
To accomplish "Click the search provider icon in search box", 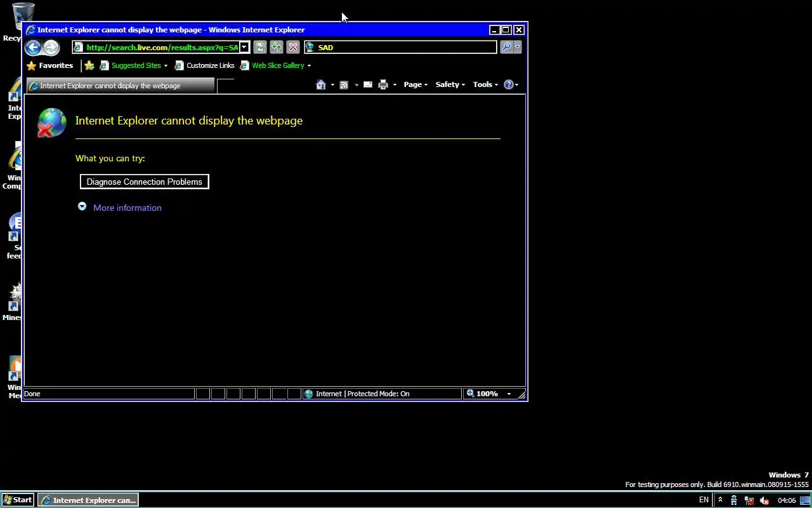I will [310, 47].
